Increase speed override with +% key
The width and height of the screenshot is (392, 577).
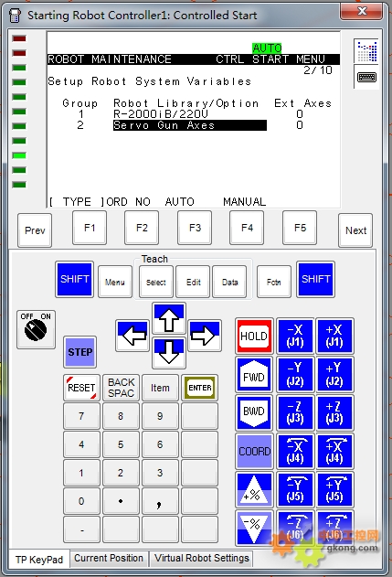coord(254,490)
